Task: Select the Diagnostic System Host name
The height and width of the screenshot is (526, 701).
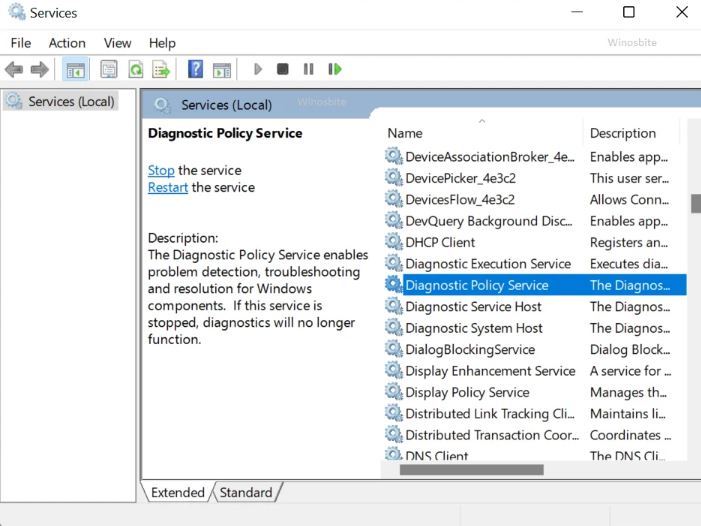Action: click(474, 328)
